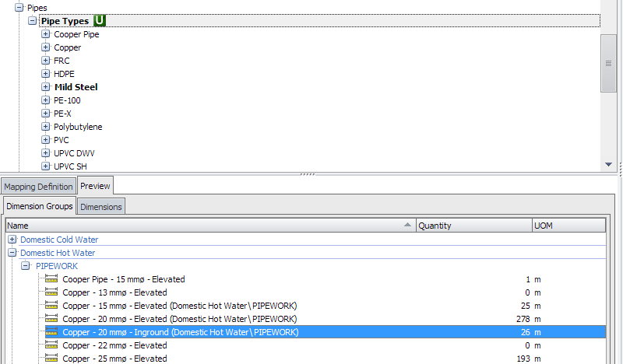
Task: Open the Dimensions tab
Action: click(101, 207)
